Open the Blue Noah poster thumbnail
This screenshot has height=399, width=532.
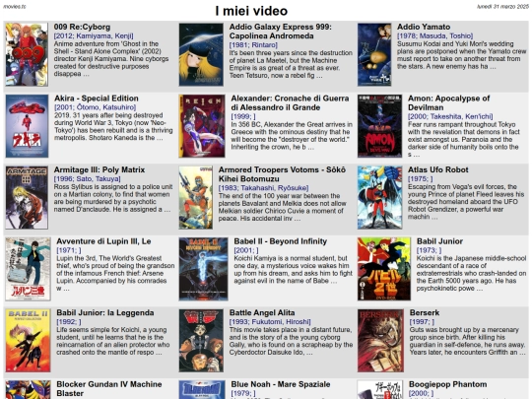[202, 390]
